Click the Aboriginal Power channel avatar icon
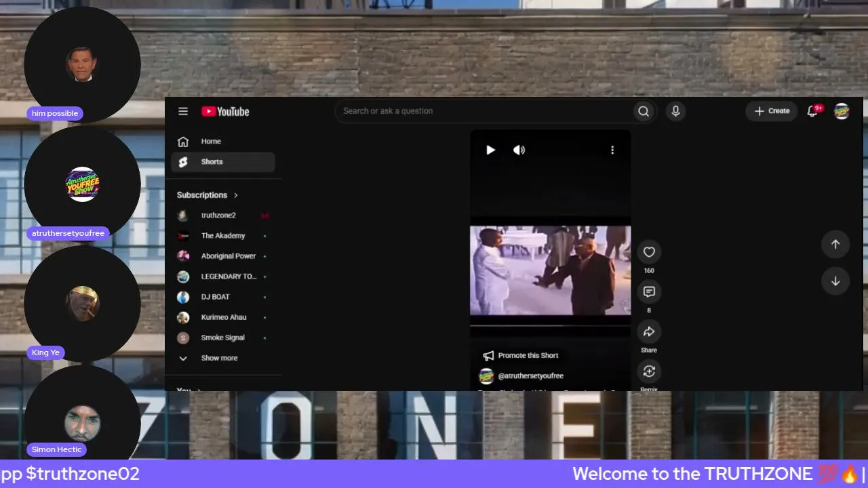 tap(183, 256)
